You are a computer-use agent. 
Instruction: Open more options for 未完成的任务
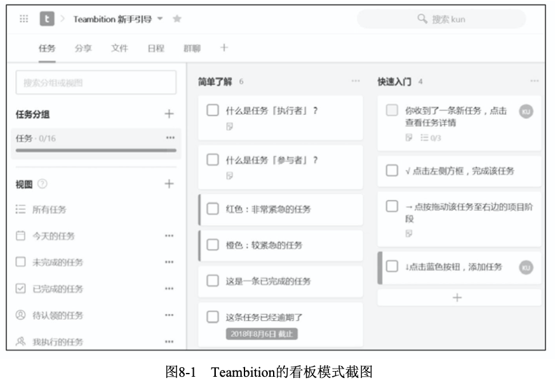pyautogui.click(x=169, y=262)
